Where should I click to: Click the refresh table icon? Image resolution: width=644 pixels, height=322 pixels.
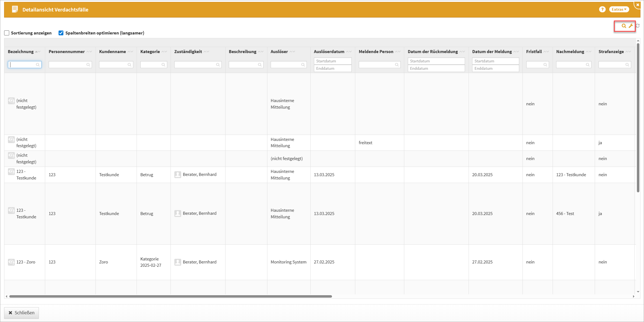pyautogui.click(x=638, y=26)
